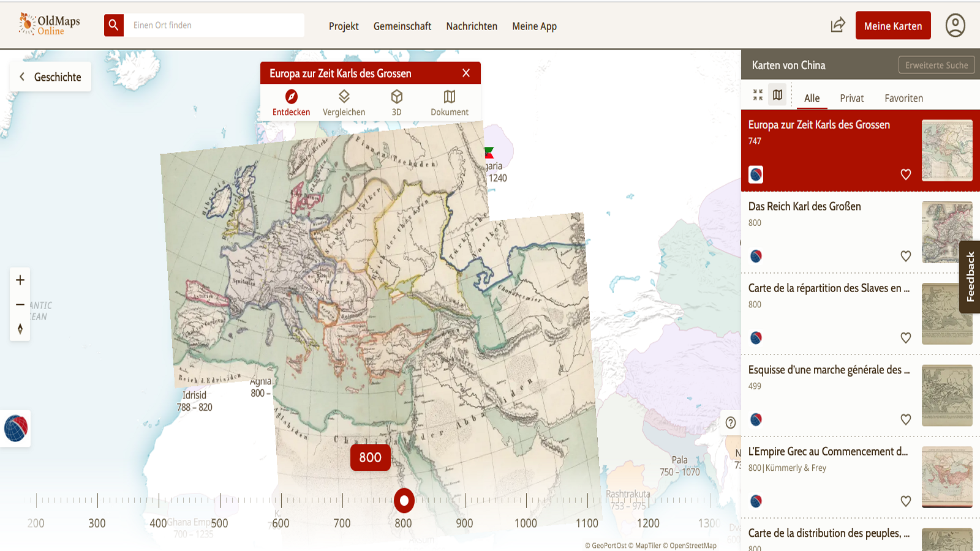
Task: Open Meine Karten
Action: point(893,26)
